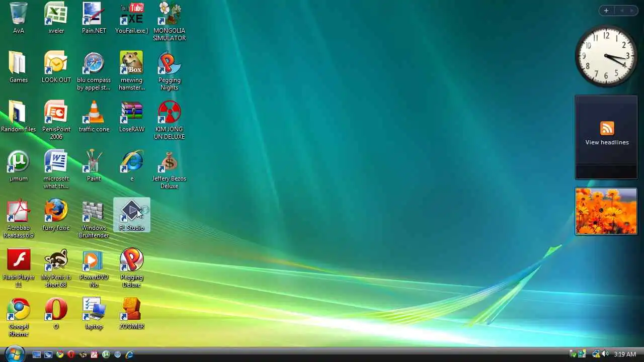The height and width of the screenshot is (362, 644).
Task: Click Switch between windows in Quick Launch
Action: [x=48, y=354]
